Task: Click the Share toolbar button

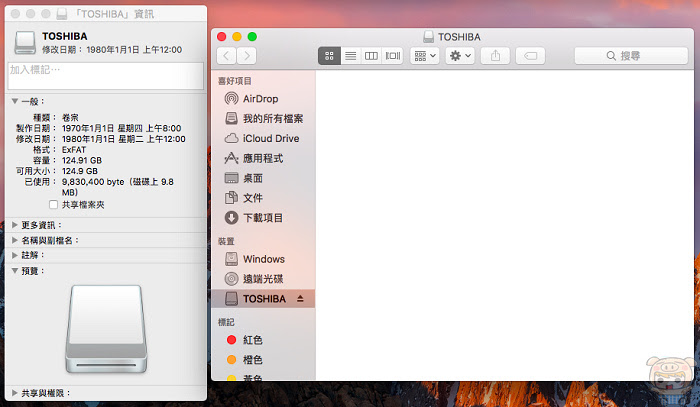Action: (495, 56)
